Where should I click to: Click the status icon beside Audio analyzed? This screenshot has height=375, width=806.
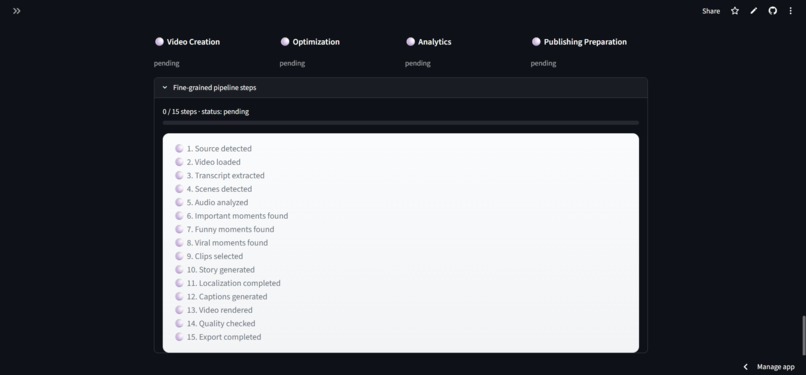click(x=179, y=202)
